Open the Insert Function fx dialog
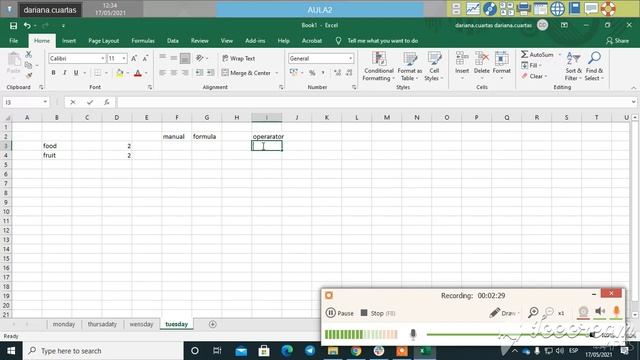640x360 pixels. [x=107, y=102]
